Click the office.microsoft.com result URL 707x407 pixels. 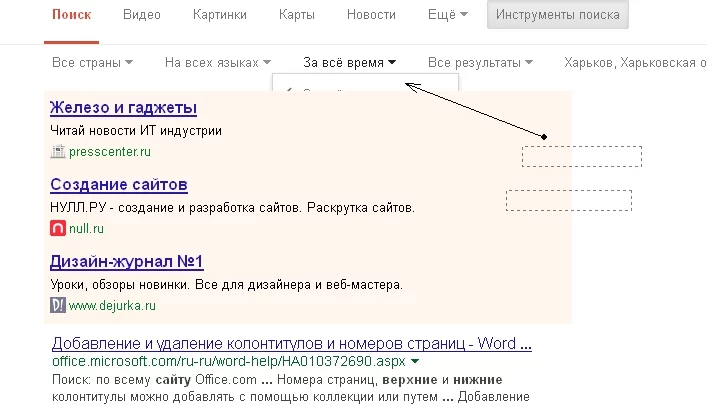tap(229, 361)
